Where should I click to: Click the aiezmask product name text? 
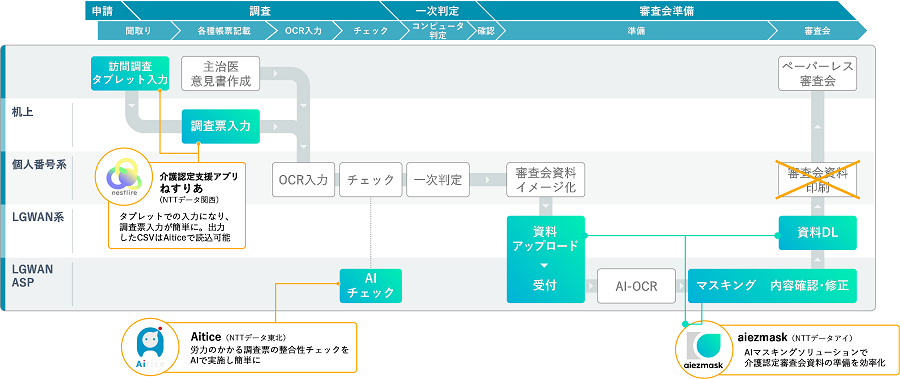[762, 337]
